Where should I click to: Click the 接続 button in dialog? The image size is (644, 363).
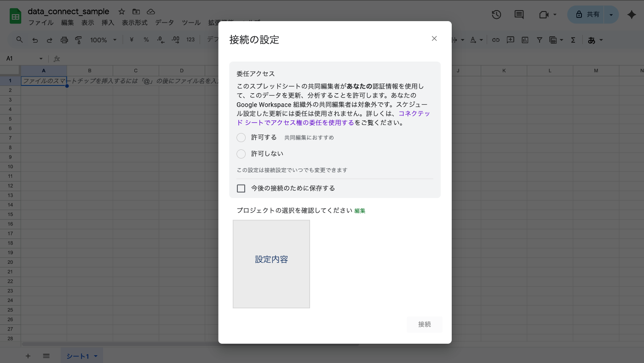[425, 324]
